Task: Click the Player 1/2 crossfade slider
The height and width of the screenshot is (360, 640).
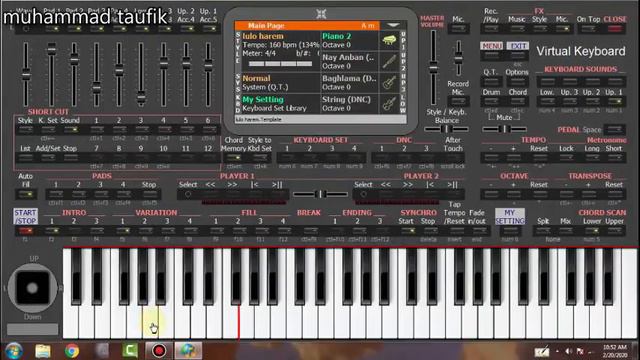Action: pyautogui.click(x=321, y=194)
